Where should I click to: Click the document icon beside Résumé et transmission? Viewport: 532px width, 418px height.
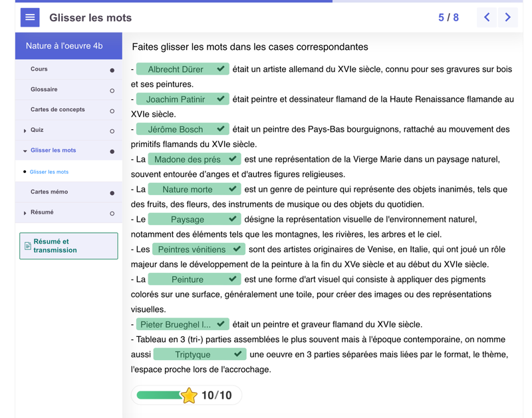[28, 246]
